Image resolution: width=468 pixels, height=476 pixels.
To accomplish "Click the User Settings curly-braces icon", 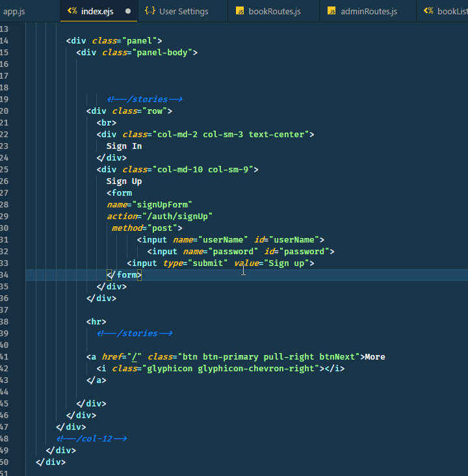I will [150, 11].
